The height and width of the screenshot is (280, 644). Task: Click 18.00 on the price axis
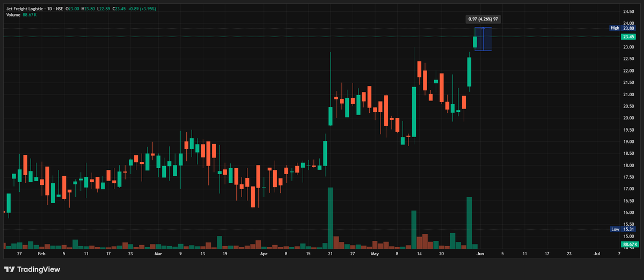[x=629, y=165]
